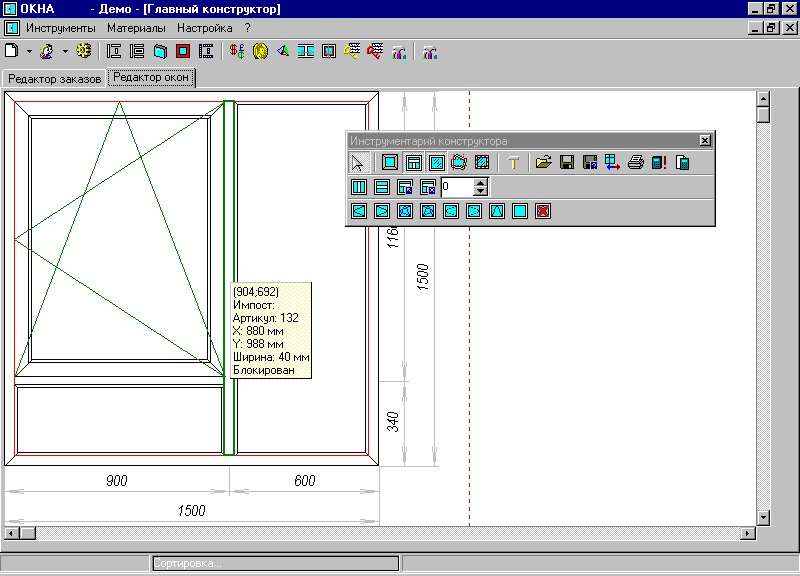Select the arrow pointer tool in constructor toolbox
Image resolution: width=800 pixels, height=576 pixels.
click(x=359, y=162)
